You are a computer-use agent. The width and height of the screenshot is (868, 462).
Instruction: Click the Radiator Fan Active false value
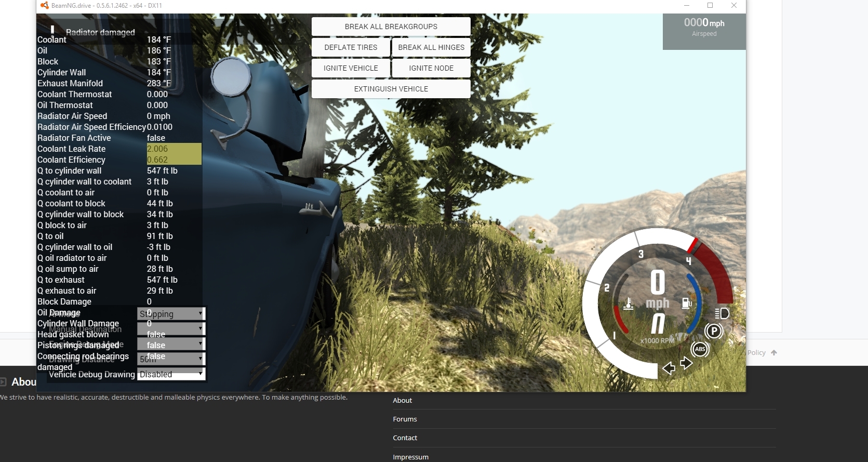pyautogui.click(x=156, y=138)
